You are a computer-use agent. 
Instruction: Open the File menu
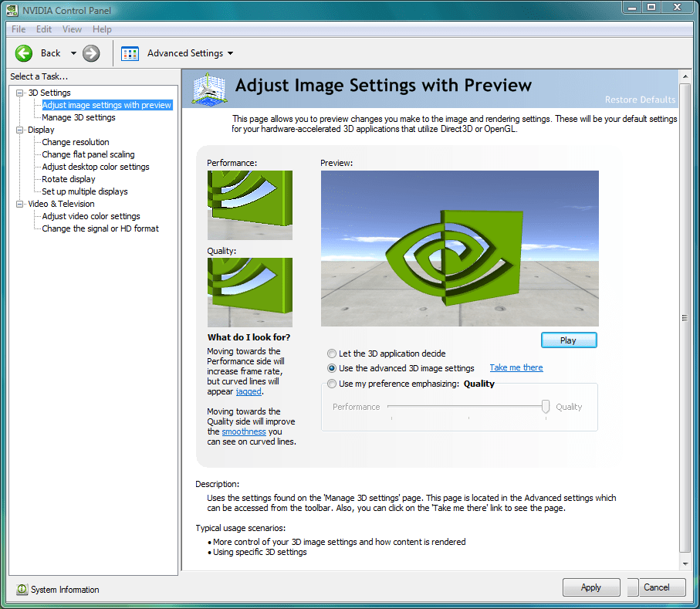click(17, 29)
